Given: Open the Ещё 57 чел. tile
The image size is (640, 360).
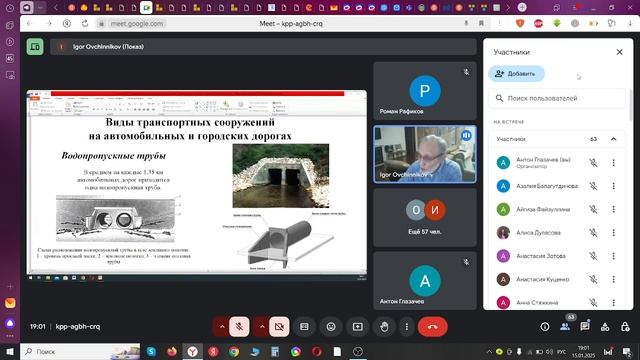Looking at the screenshot, I should tap(425, 217).
